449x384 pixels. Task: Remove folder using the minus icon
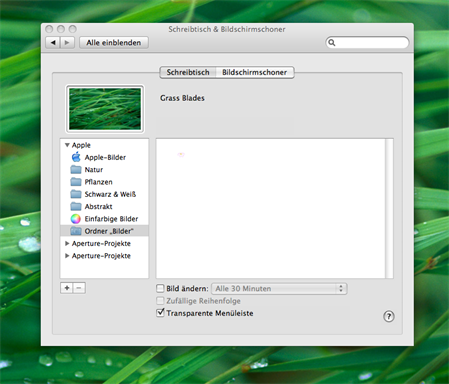(x=79, y=288)
